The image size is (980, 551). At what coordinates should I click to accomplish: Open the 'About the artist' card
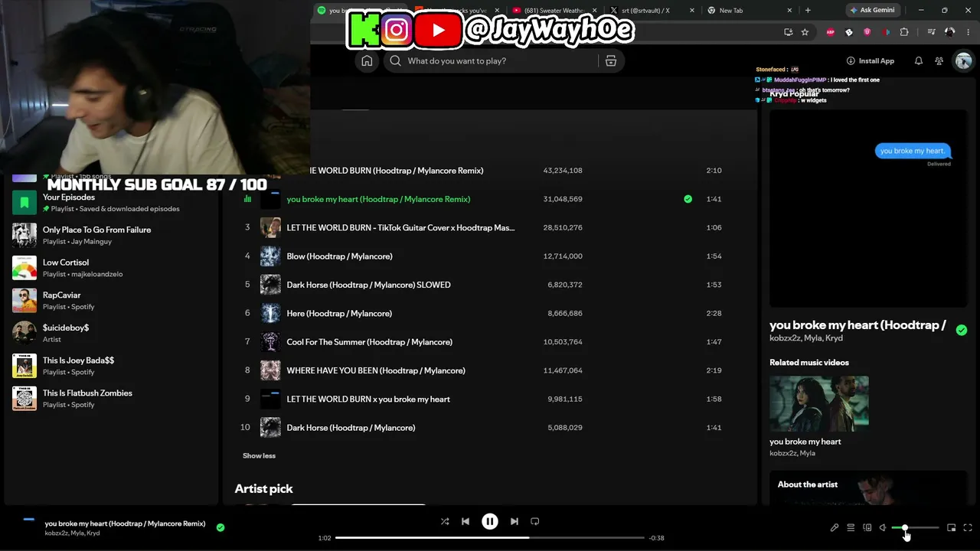click(x=868, y=488)
